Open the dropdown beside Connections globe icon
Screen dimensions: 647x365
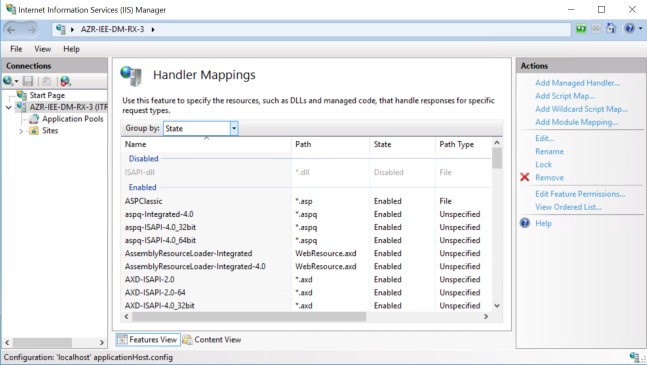(16, 81)
